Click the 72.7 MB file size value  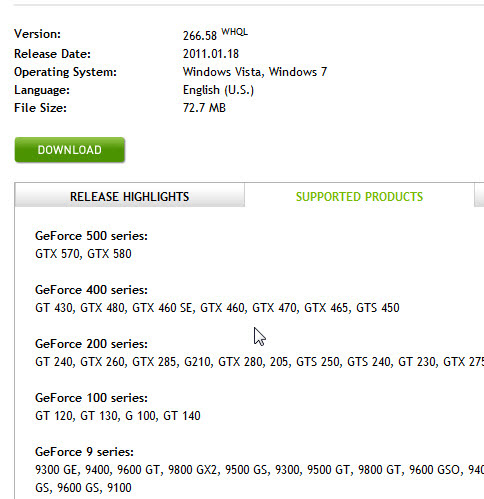204,108
